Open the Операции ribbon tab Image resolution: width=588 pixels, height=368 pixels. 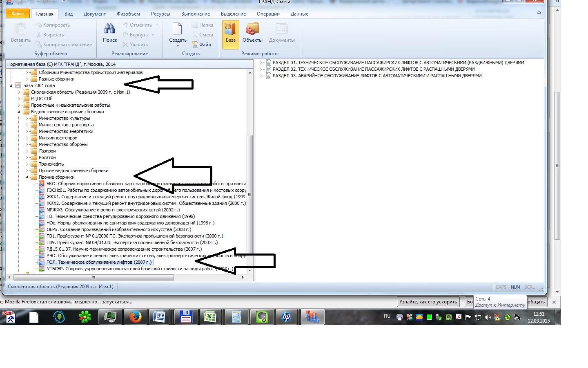[x=268, y=14]
